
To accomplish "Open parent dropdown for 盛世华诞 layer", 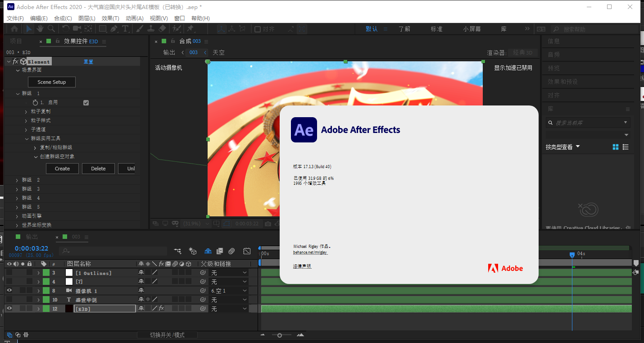I will (x=229, y=300).
